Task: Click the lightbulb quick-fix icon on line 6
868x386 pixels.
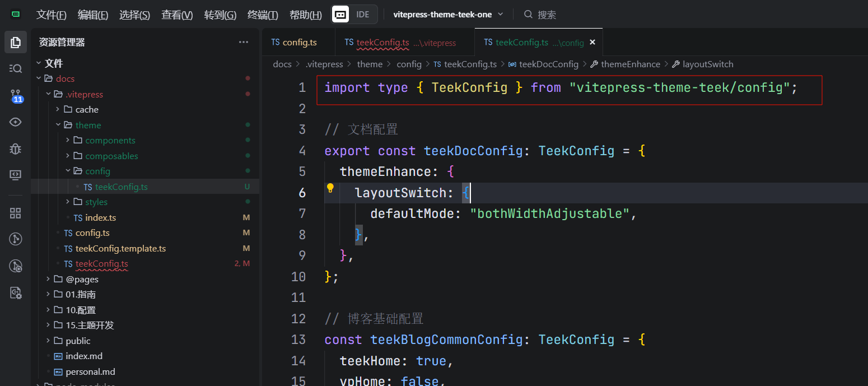Action: (330, 188)
